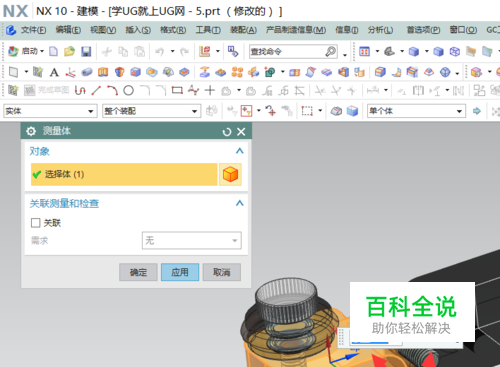
Task: Click the search magnifier in the command finder
Action: (330, 51)
